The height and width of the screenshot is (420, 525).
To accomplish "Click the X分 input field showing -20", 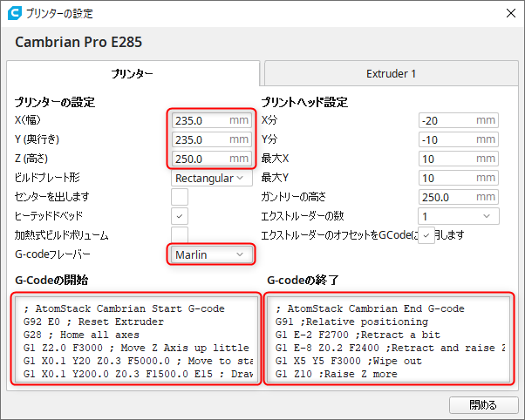I will point(459,120).
